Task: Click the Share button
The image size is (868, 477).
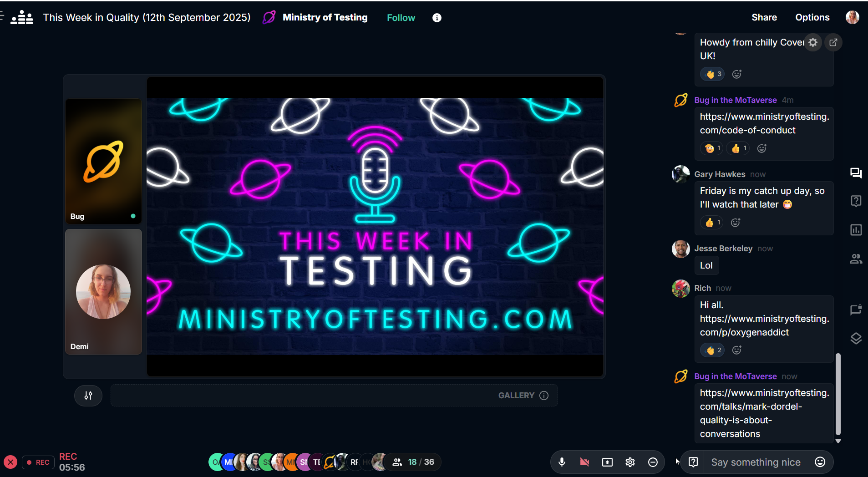Action: [x=764, y=17]
